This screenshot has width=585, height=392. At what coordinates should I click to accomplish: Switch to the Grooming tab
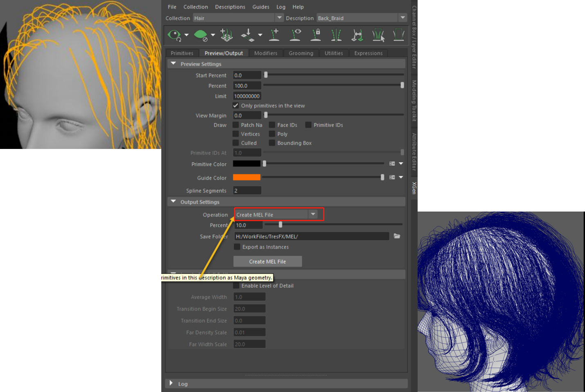tap(301, 53)
